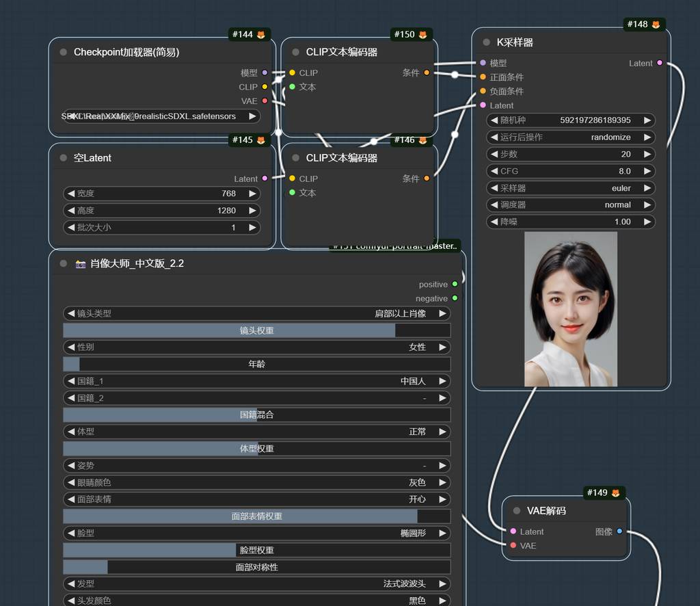Click the fox badge on node #148
The height and width of the screenshot is (606, 700).
pos(656,25)
